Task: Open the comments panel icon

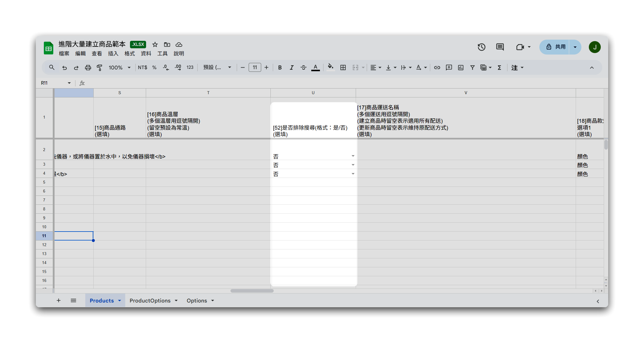Action: [x=500, y=47]
